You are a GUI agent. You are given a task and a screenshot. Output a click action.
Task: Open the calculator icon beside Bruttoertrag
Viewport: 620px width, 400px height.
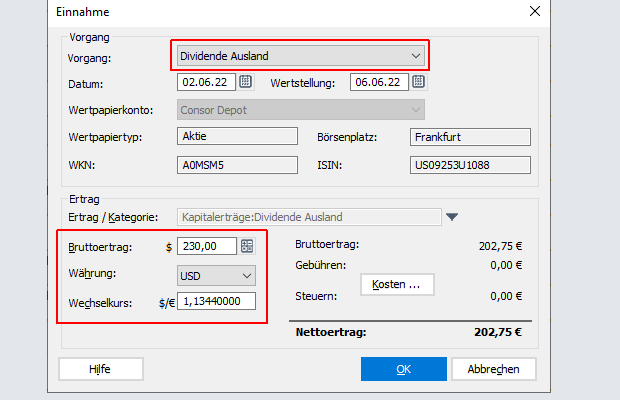pyautogui.click(x=247, y=246)
